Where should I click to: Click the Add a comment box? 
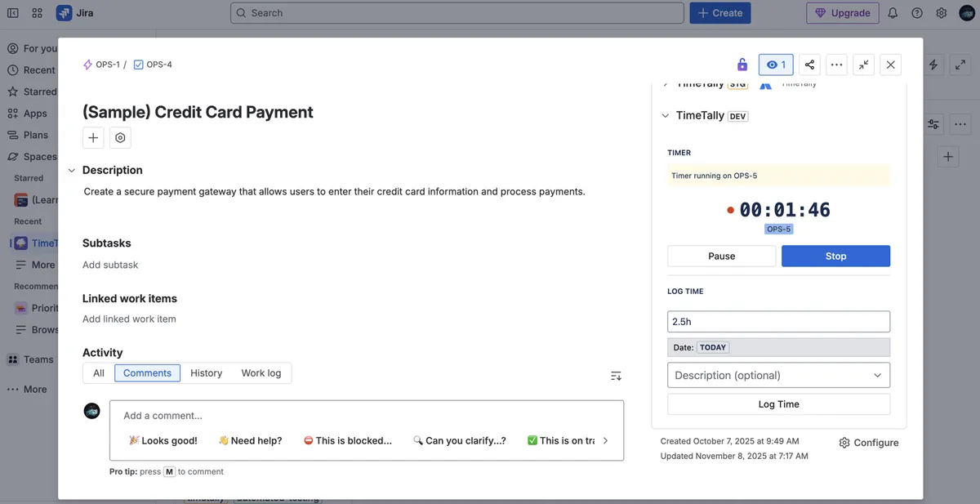pyautogui.click(x=367, y=416)
